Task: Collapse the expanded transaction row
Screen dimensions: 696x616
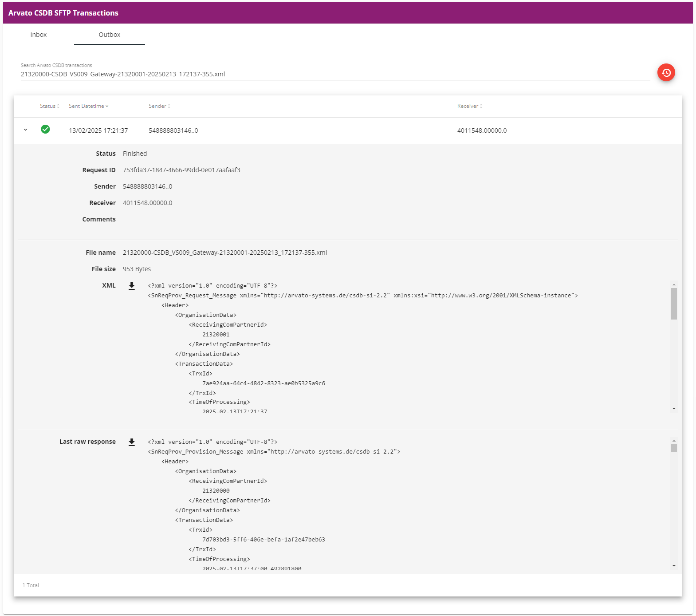Action: (25, 130)
